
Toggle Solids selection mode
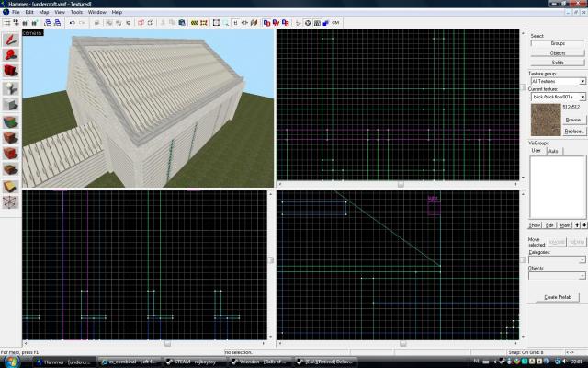click(x=558, y=62)
